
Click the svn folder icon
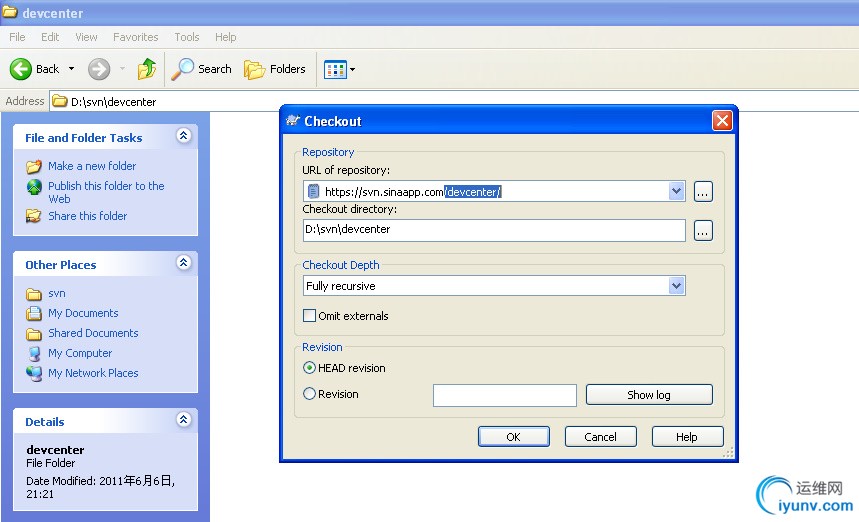click(x=34, y=295)
